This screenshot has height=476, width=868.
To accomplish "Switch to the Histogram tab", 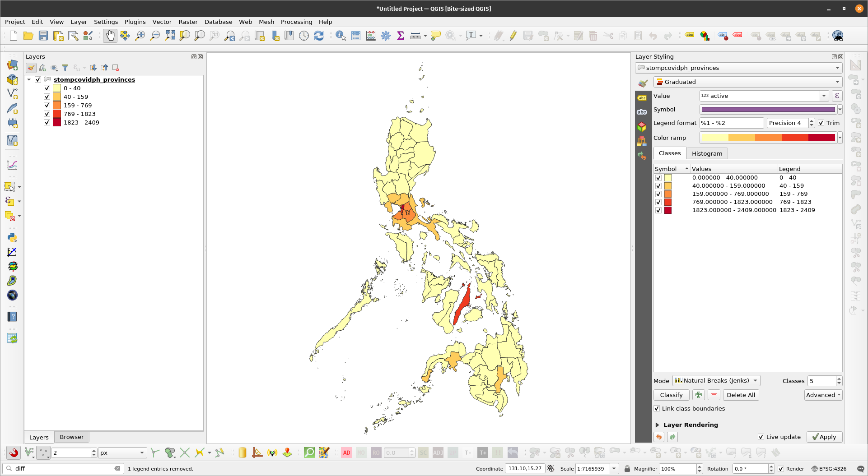I will click(707, 153).
